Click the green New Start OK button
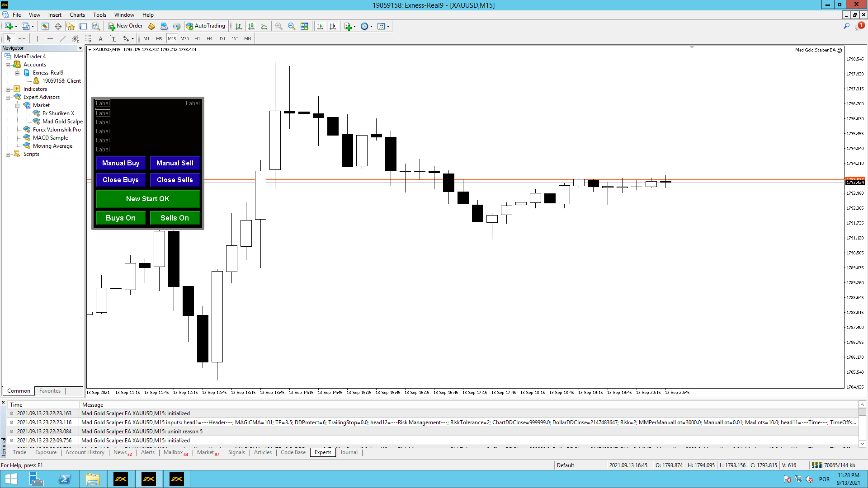 [x=147, y=199]
